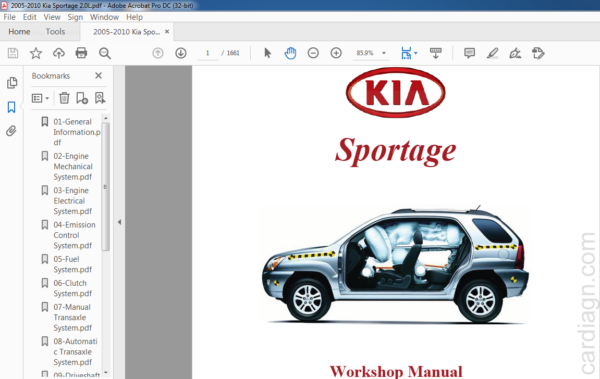Click the Zoom in plus icon
This screenshot has width=600, height=379.
pyautogui.click(x=336, y=53)
